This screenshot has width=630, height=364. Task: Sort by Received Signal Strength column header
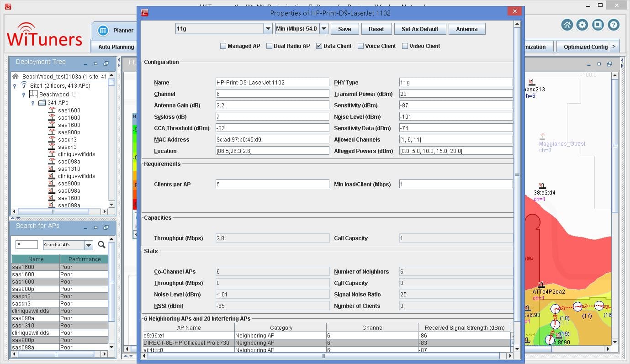tap(465, 327)
